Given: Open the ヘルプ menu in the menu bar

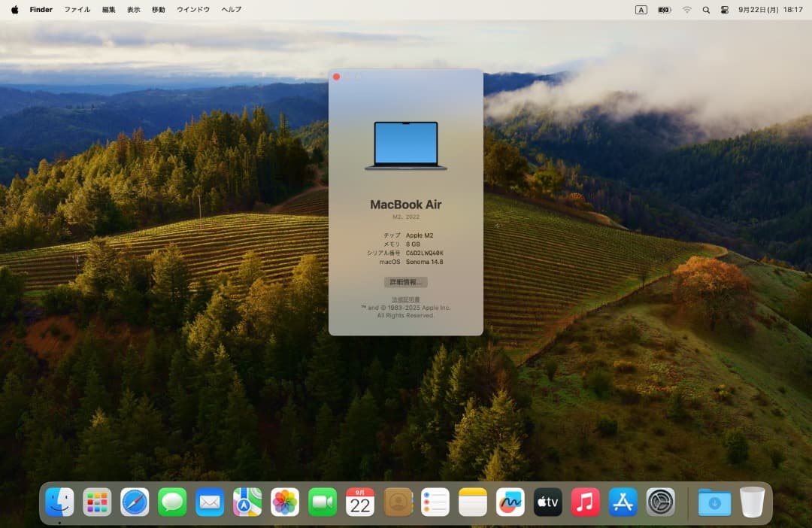Looking at the screenshot, I should pyautogui.click(x=232, y=10).
